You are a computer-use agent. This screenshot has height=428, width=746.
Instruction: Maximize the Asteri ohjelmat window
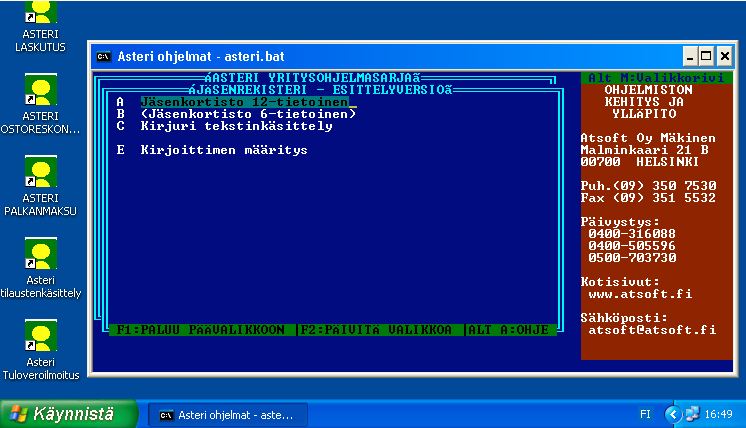[x=707, y=57]
